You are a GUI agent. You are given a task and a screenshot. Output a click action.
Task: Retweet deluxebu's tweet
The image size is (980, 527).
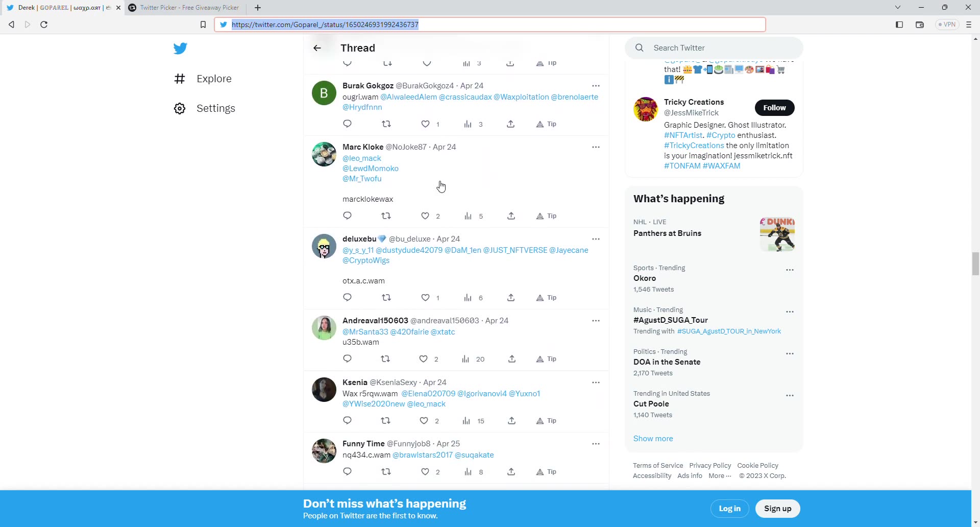(386, 298)
